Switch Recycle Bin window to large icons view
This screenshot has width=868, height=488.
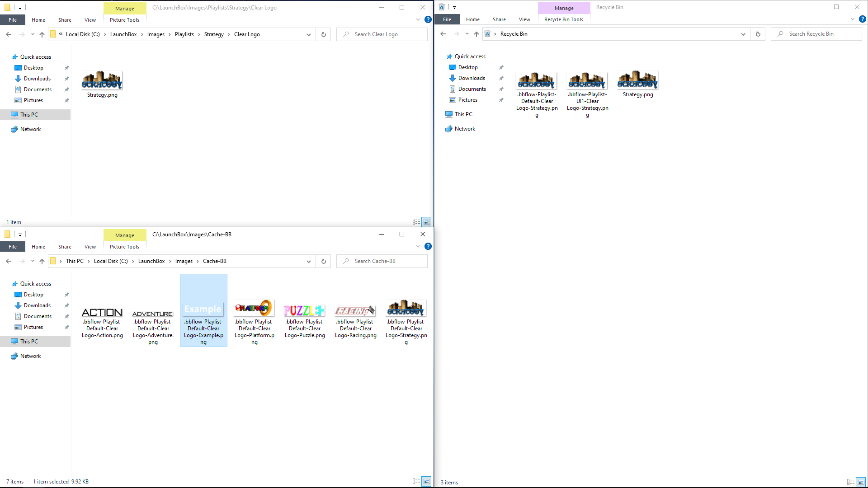click(x=861, y=482)
